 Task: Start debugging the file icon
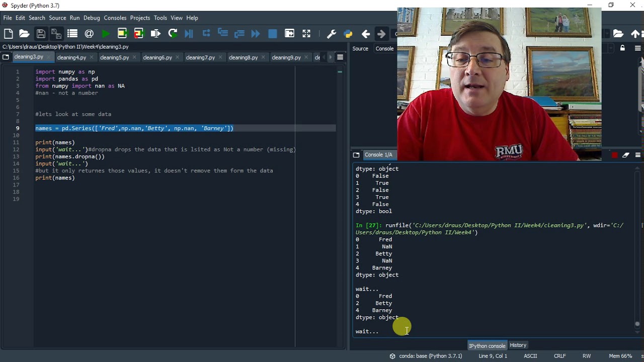click(189, 34)
